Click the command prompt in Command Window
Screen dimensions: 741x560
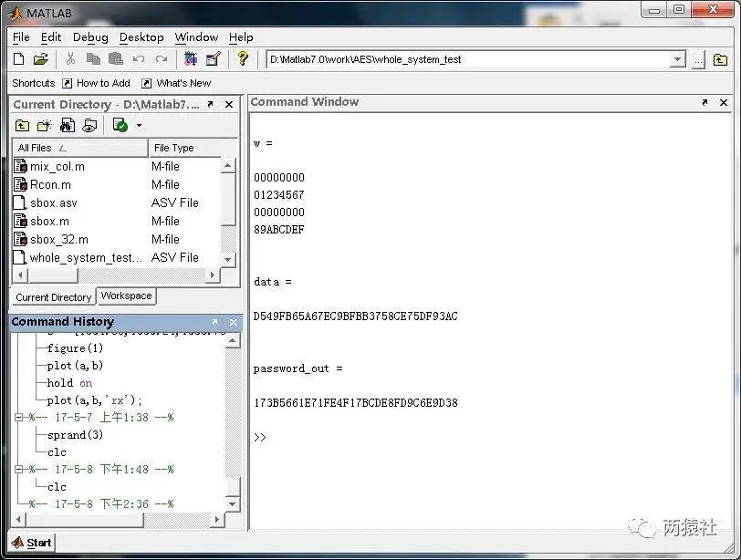pos(260,437)
